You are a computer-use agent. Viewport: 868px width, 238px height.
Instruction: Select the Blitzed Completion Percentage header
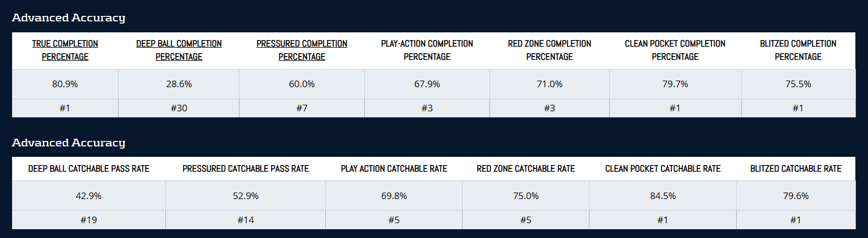[x=798, y=50]
